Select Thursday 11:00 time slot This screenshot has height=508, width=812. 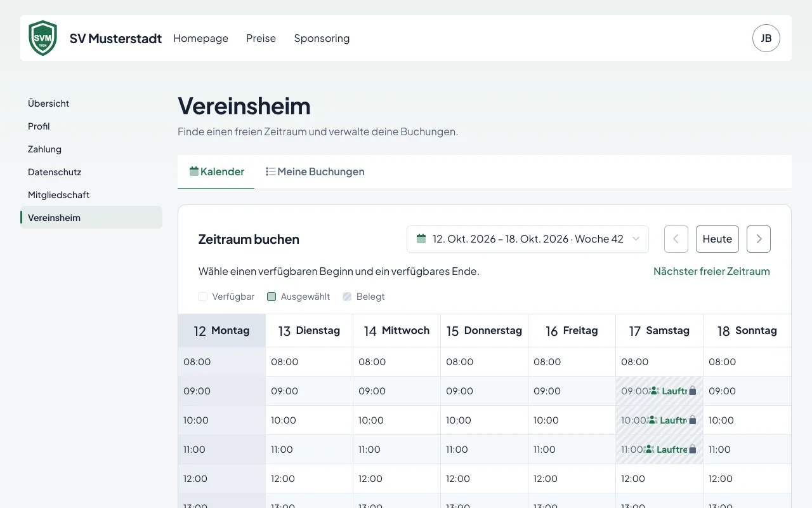(485, 450)
